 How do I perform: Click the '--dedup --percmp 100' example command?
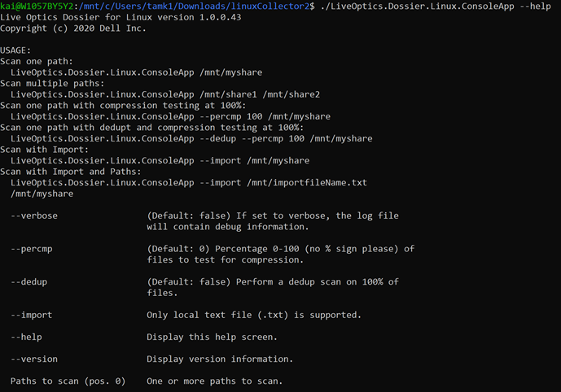[x=252, y=138]
